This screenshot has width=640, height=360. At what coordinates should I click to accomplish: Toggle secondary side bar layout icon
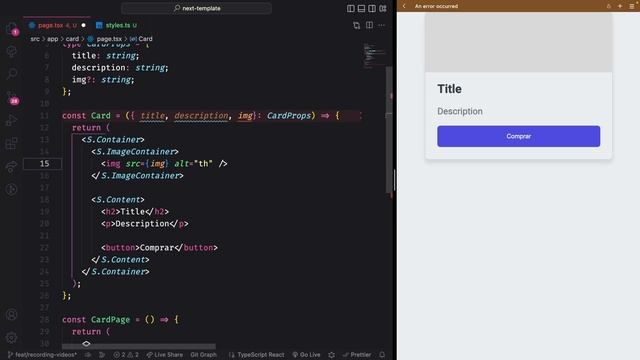372,8
